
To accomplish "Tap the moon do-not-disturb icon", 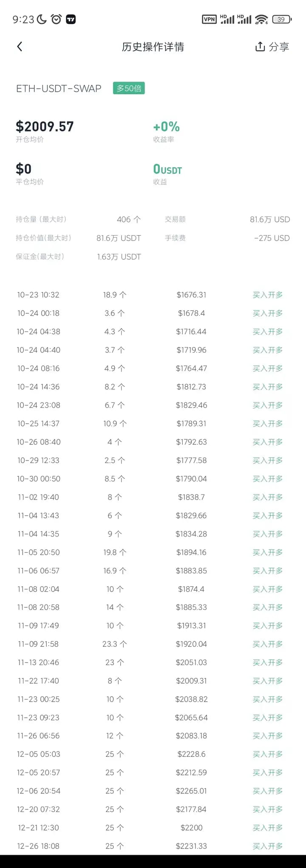I will point(42,19).
